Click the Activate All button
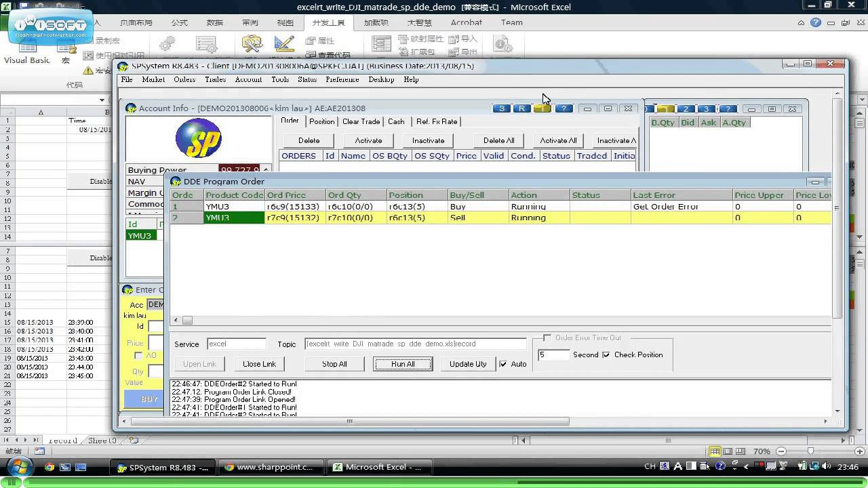This screenshot has width=868, height=488. [x=558, y=140]
